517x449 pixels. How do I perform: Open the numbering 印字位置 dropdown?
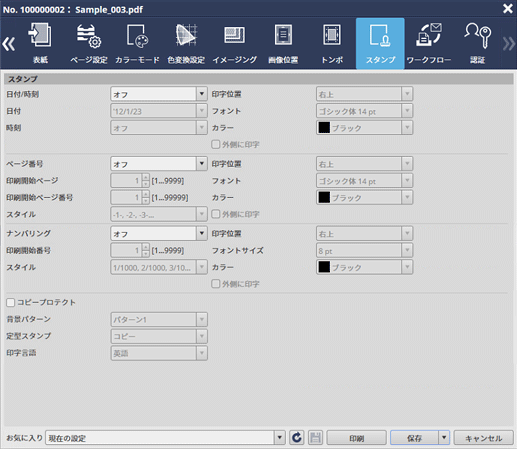point(364,233)
